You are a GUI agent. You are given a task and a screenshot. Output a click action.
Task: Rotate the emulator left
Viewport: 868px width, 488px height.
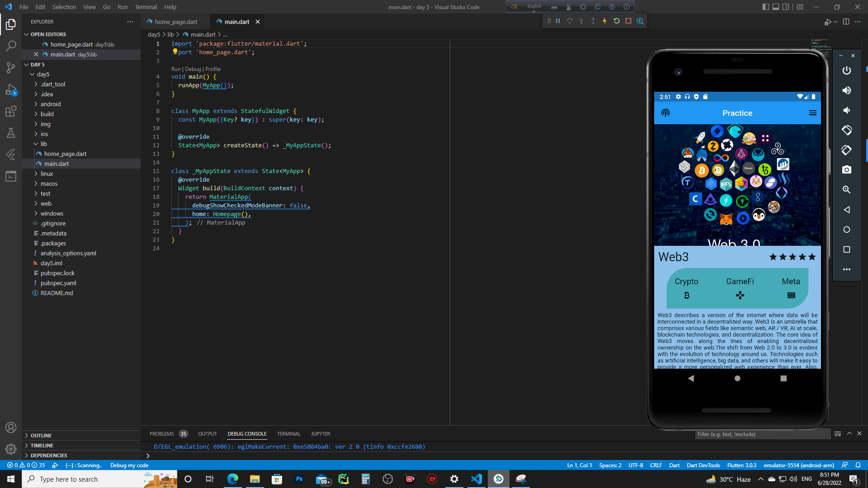847,130
